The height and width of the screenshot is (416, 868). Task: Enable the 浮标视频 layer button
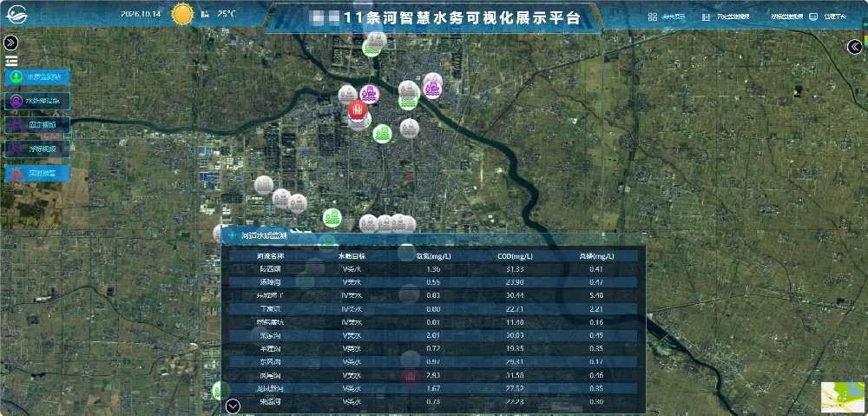[37, 149]
